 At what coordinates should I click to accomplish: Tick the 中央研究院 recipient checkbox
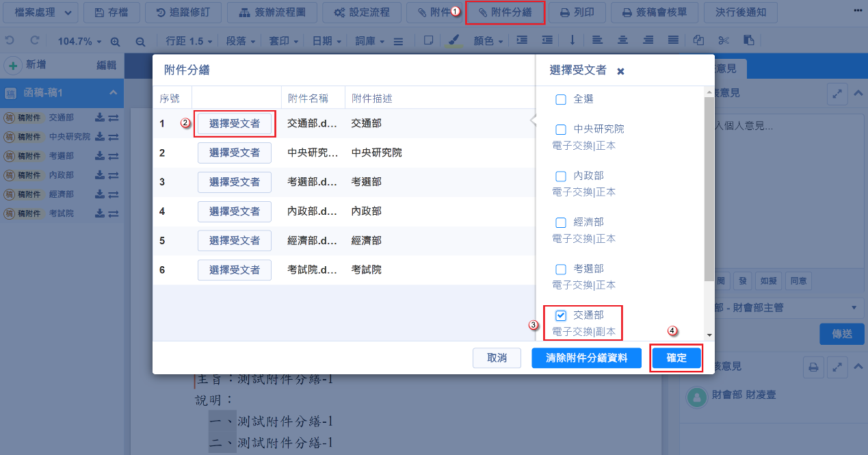tap(561, 129)
